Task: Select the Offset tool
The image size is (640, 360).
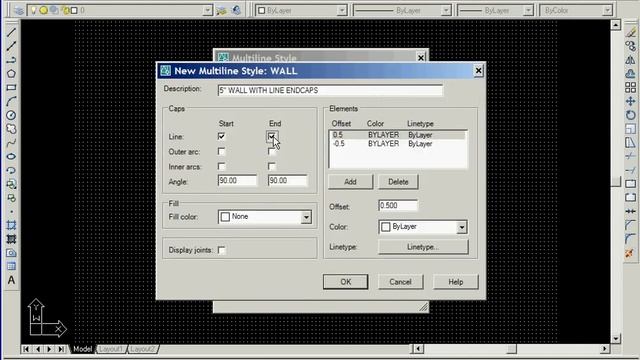Action: pos(630,74)
